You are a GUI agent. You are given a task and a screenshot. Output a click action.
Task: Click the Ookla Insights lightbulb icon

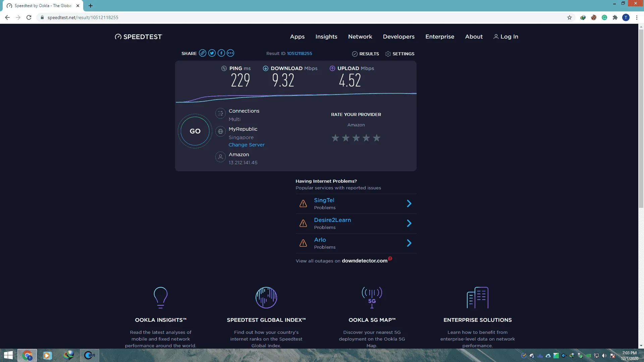pyautogui.click(x=161, y=297)
